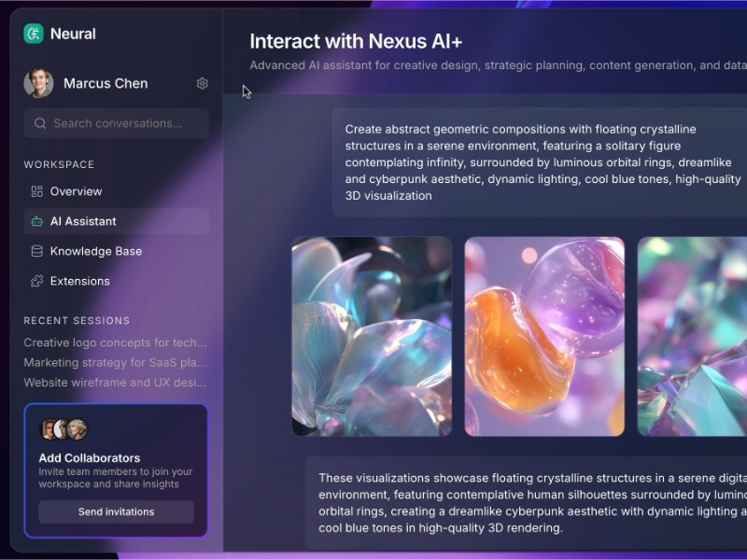The image size is (747, 560).
Task: Open the orange and purple bubbles image
Action: pyautogui.click(x=544, y=336)
